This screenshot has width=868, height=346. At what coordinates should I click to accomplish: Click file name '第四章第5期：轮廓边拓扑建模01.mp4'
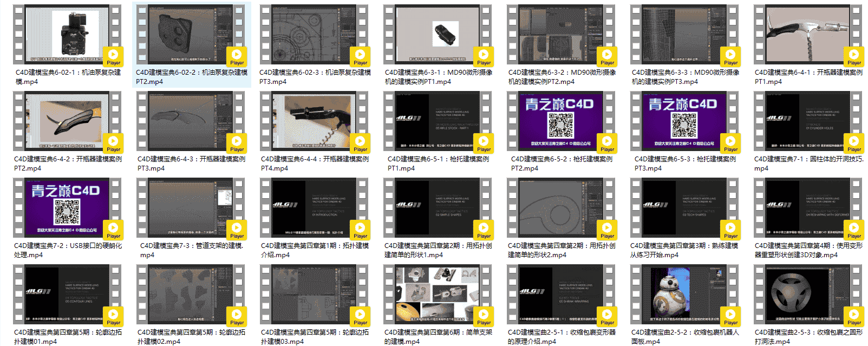click(x=68, y=337)
